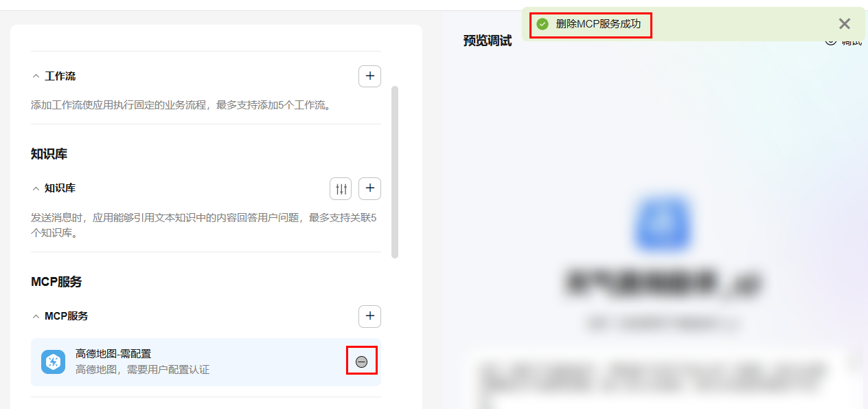Viewport: 868px width, 409px height.
Task: Click the 工作流 section label text
Action: [60, 76]
